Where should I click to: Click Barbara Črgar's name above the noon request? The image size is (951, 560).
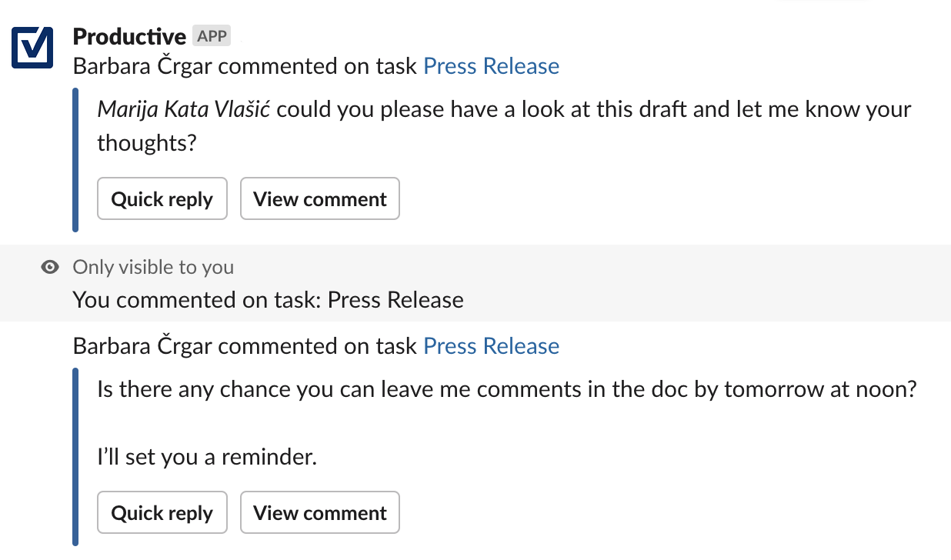[x=143, y=346]
